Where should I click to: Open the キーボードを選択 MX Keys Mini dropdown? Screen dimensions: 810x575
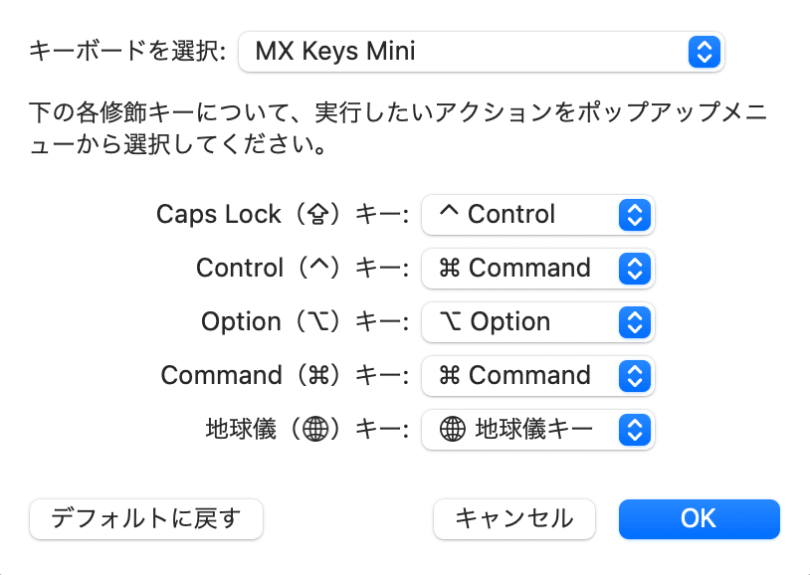click(480, 51)
